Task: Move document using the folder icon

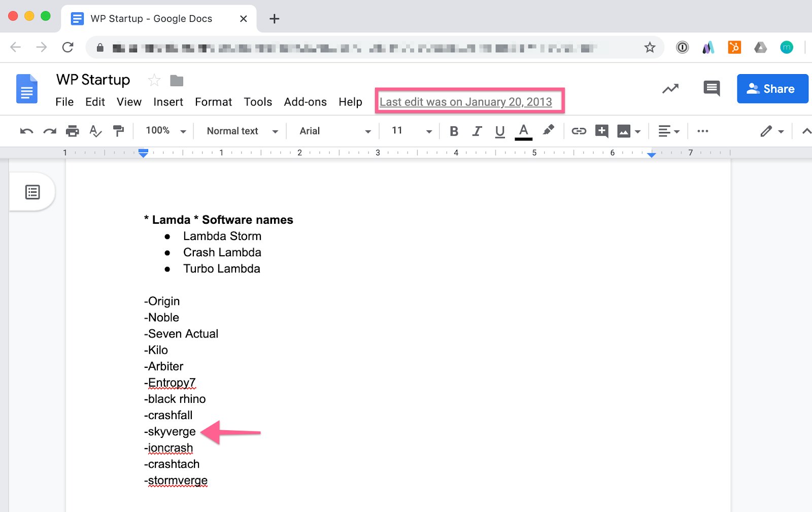Action: click(177, 80)
